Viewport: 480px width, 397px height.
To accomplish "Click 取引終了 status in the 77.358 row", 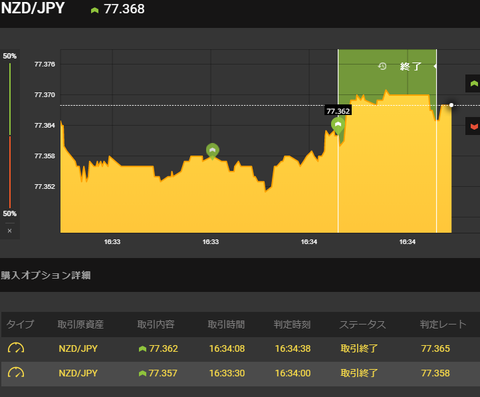I will tap(359, 373).
